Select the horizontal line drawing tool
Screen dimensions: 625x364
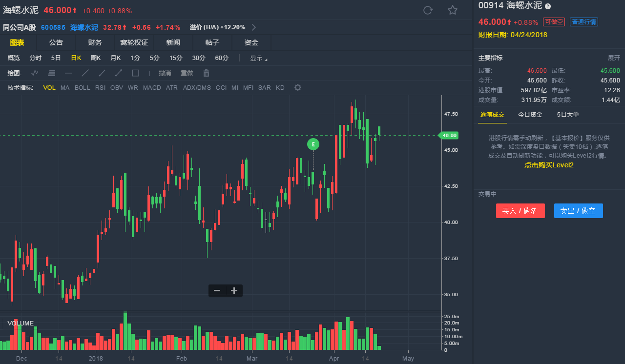68,73
